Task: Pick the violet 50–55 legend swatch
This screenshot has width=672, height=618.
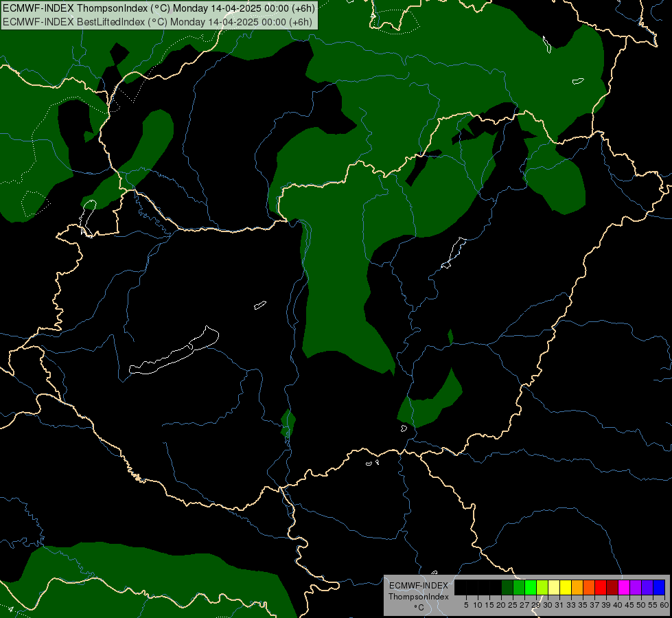Action: (647, 587)
